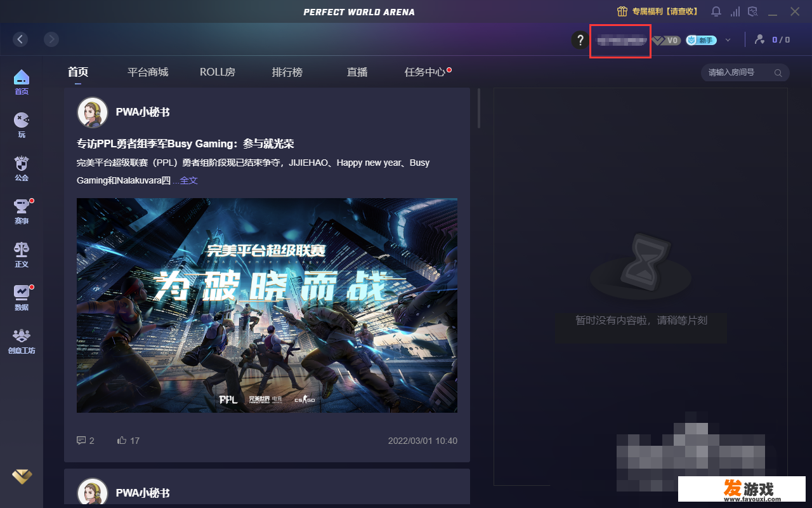Screen dimensions: 812x508
Task: Go forward with the right arrow button
Action: coord(51,39)
